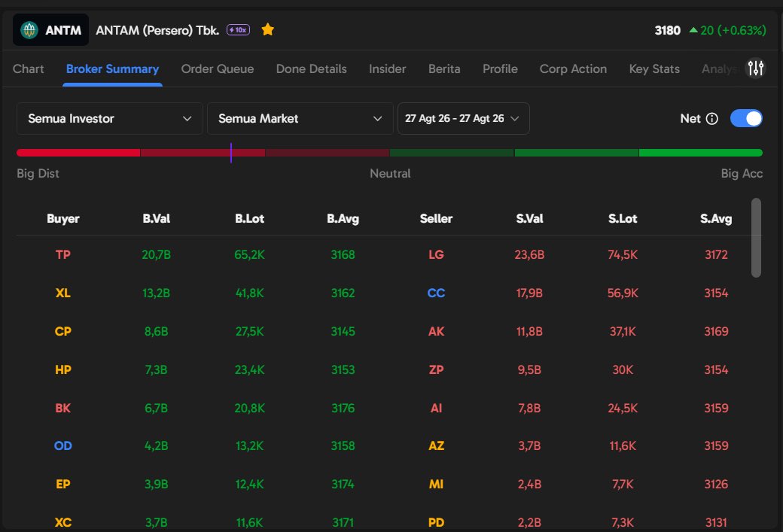Open the Semua Market dropdown

click(x=300, y=119)
